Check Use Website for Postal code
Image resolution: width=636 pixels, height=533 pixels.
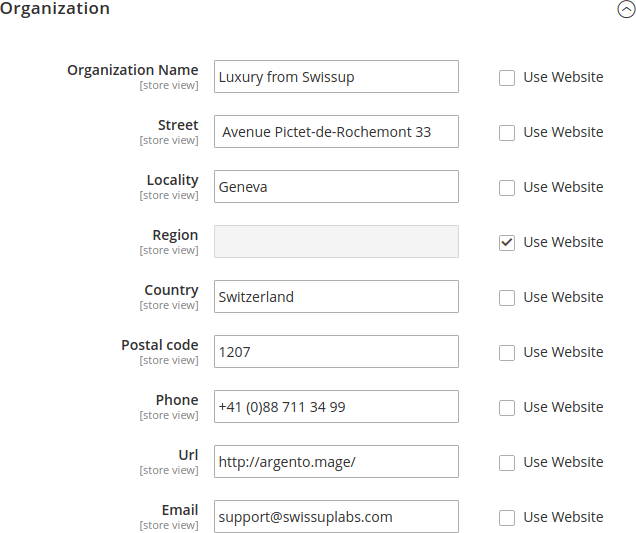[507, 352]
